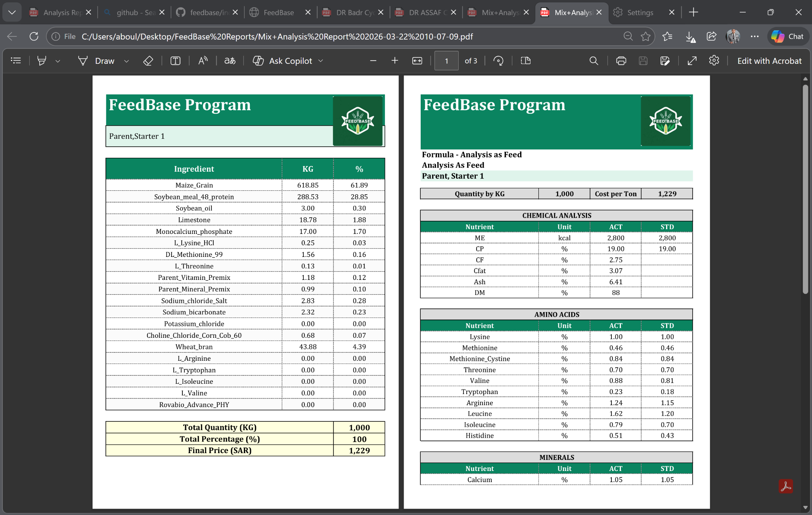Screen dimensions: 812x515
Task: Open the PDF document outline panel
Action: 15,61
